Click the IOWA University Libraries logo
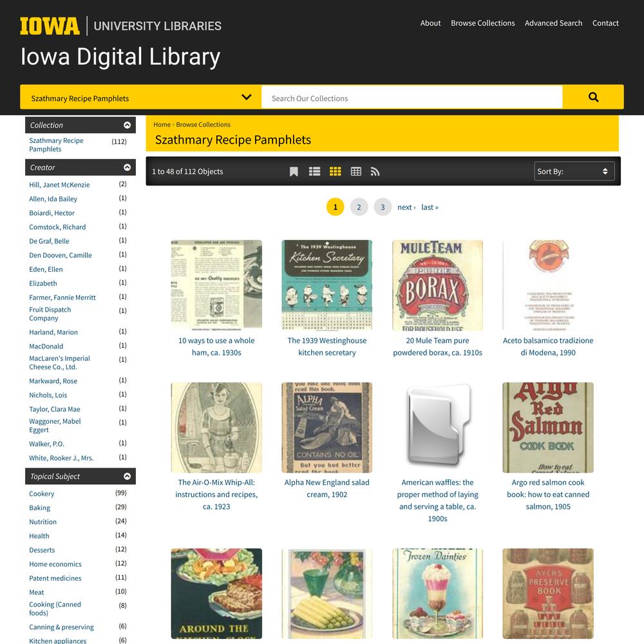Image resolution: width=644 pixels, height=644 pixels. (120, 26)
